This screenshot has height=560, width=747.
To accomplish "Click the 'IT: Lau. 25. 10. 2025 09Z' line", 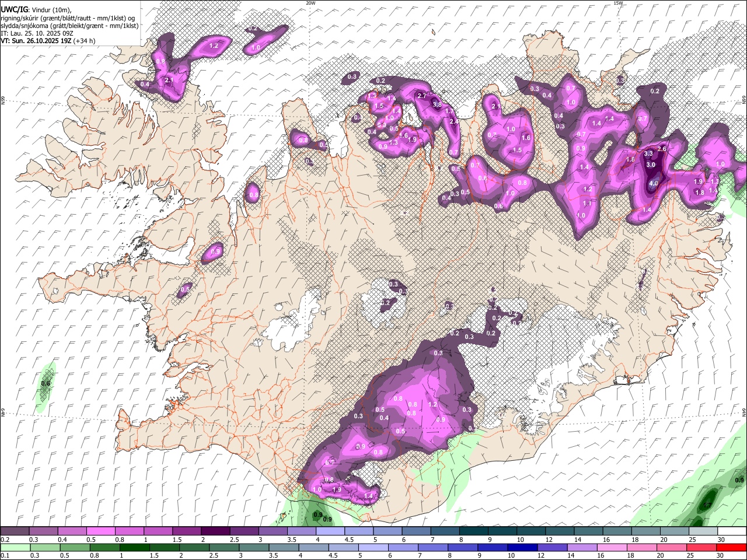I will tap(37, 33).
